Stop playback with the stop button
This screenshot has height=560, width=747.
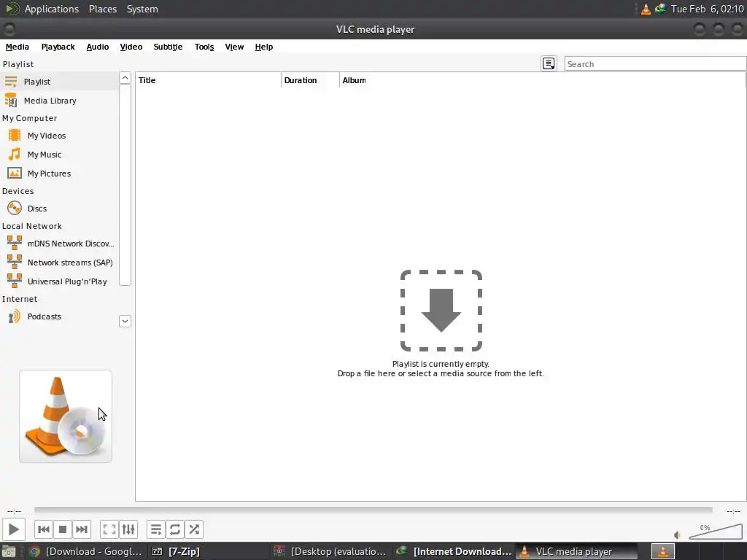pyautogui.click(x=63, y=529)
